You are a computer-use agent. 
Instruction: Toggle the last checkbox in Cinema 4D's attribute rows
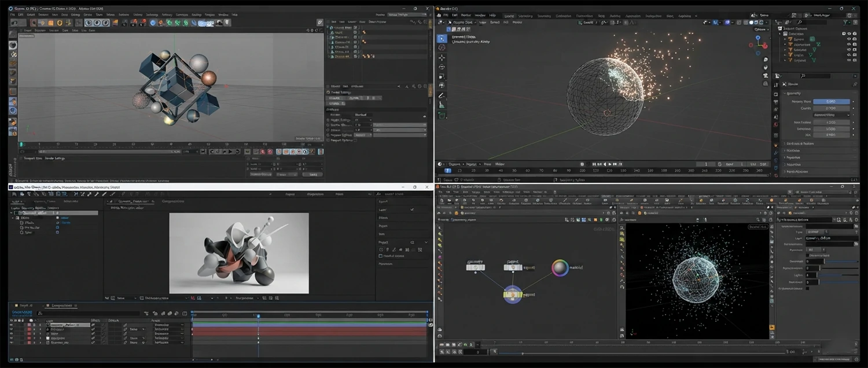pos(355,140)
